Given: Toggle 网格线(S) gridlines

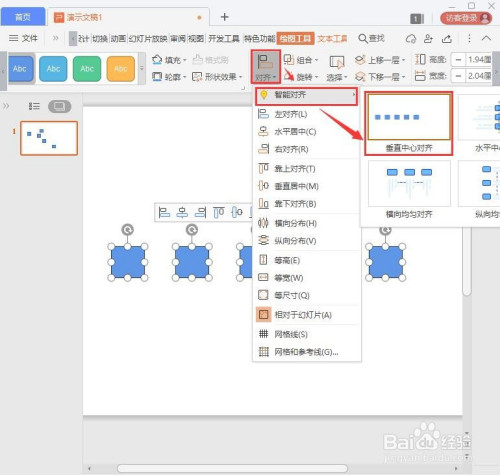Looking at the screenshot, I should click(x=306, y=334).
